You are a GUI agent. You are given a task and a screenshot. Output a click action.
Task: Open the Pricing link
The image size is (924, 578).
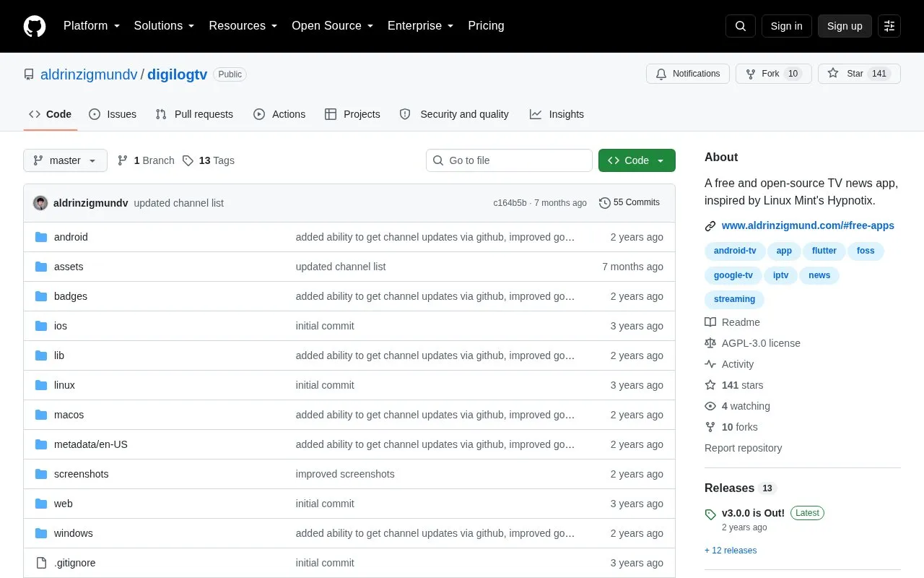coord(486,26)
